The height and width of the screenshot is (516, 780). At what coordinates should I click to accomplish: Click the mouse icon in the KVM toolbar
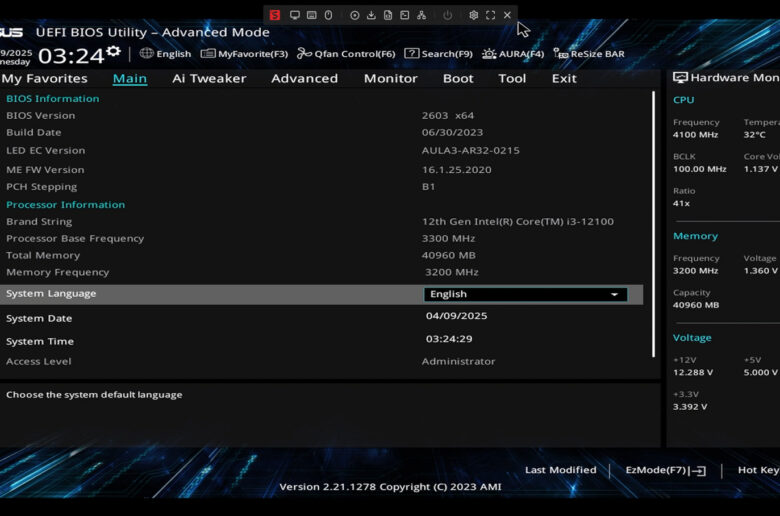(x=328, y=15)
